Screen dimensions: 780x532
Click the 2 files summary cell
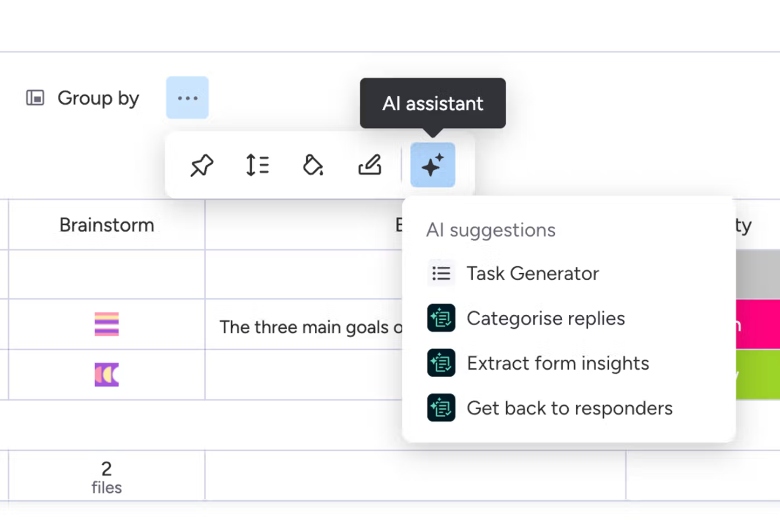click(107, 476)
